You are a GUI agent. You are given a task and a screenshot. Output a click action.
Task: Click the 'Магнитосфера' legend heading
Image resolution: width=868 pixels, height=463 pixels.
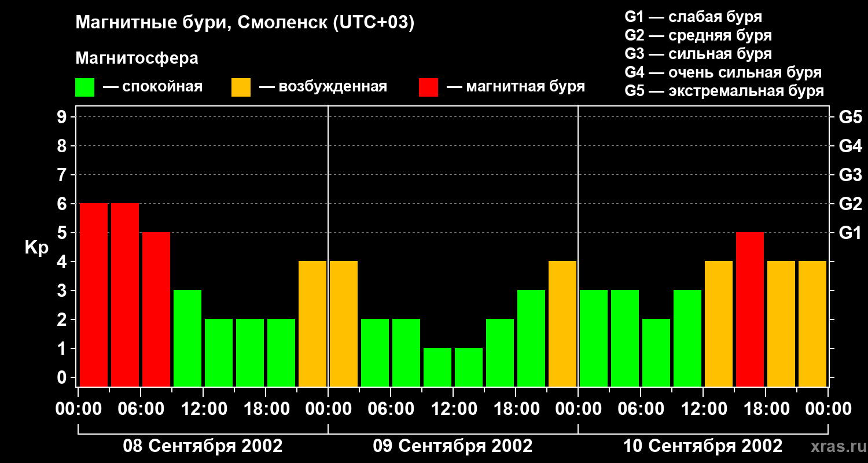point(137,58)
